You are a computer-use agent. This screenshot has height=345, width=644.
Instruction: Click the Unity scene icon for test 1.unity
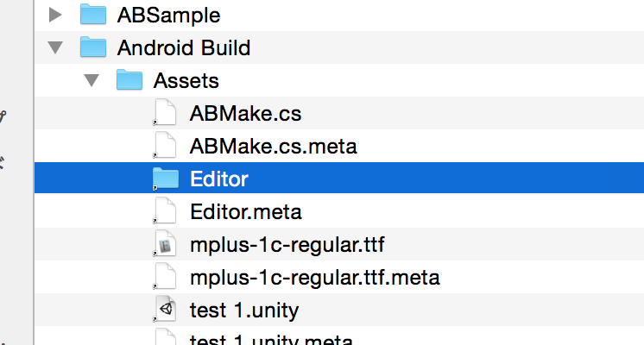click(165, 310)
